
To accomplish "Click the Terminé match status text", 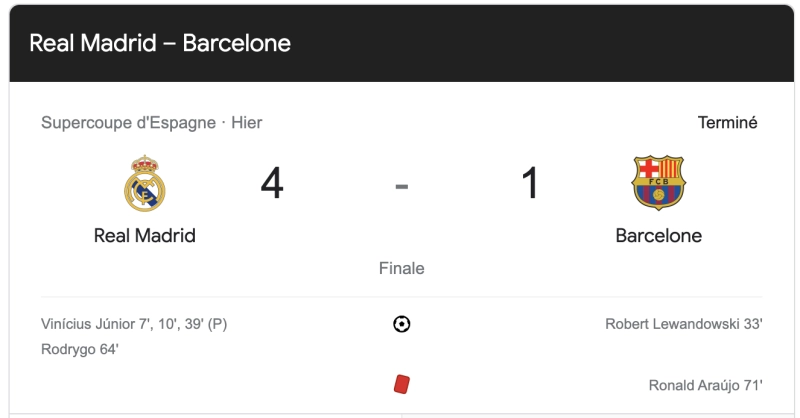I will tap(728, 122).
